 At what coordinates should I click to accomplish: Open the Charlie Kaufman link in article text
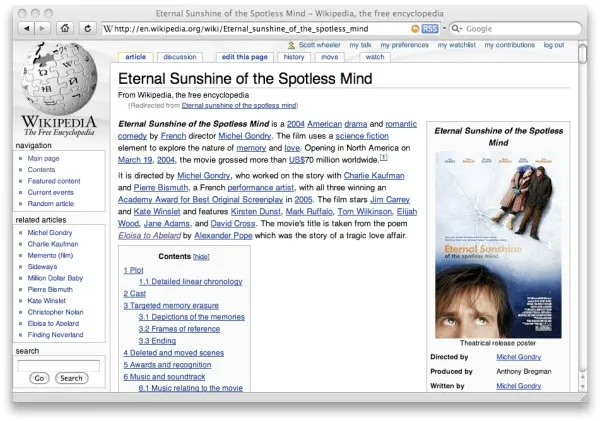[374, 176]
